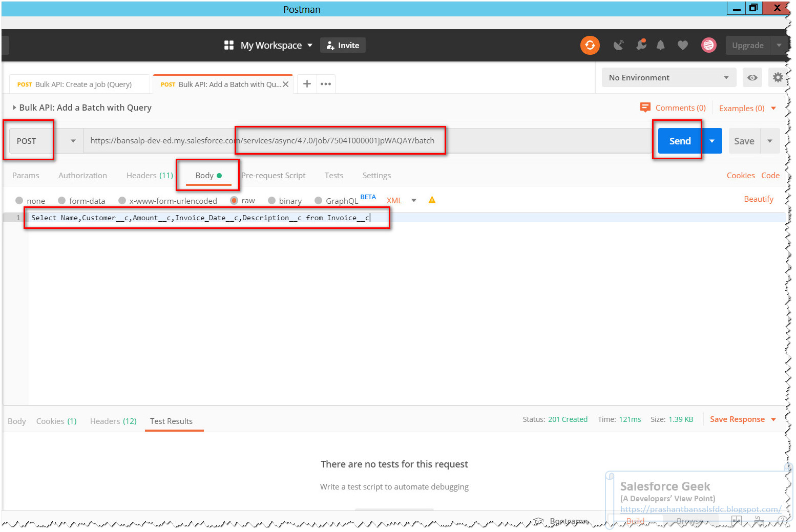The width and height of the screenshot is (796, 532).
Task: Open the satellite capture requests icon
Action: [x=619, y=45]
